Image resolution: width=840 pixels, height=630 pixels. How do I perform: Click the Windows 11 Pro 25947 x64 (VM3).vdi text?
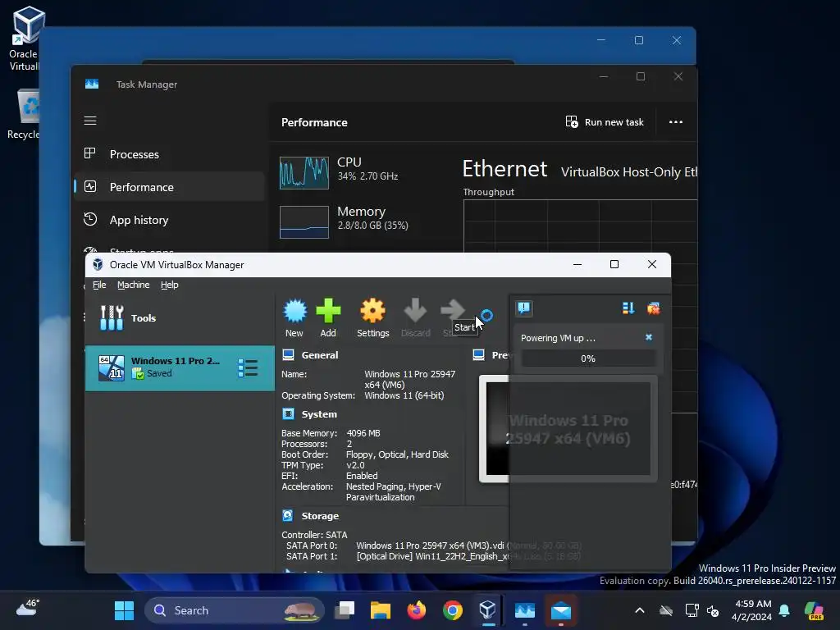[430, 546]
